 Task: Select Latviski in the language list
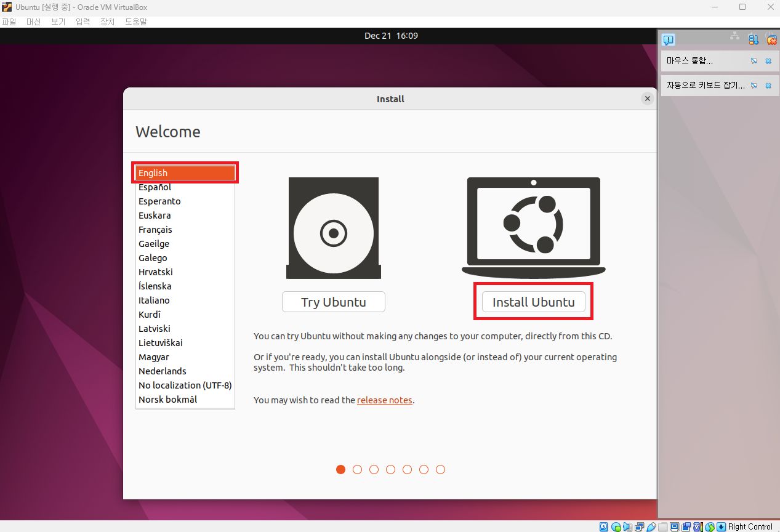coord(185,329)
